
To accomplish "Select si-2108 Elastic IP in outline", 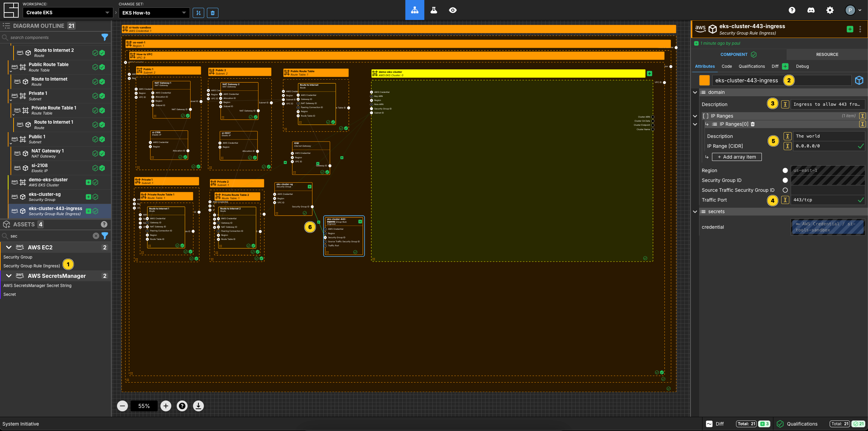I will coord(60,168).
